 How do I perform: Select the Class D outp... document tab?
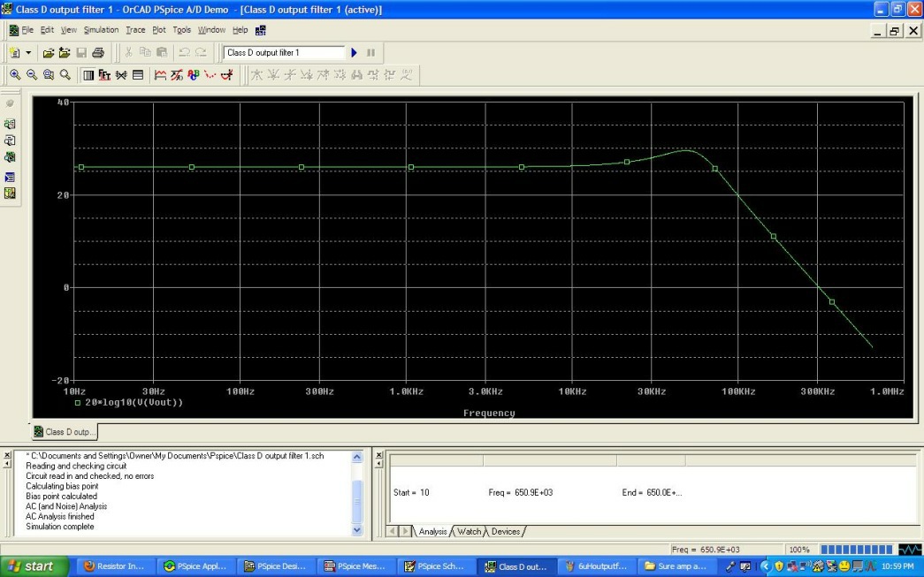64,431
